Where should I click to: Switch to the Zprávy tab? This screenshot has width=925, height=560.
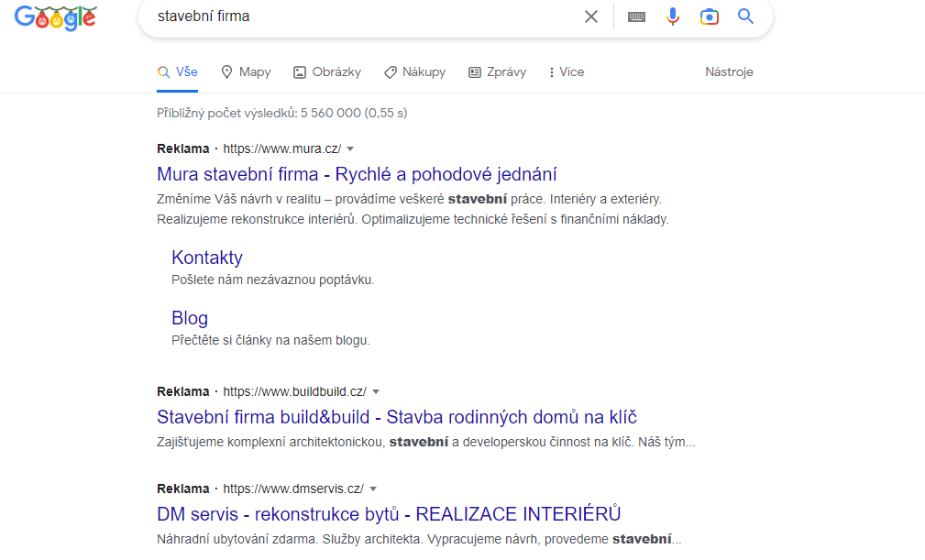click(x=497, y=71)
